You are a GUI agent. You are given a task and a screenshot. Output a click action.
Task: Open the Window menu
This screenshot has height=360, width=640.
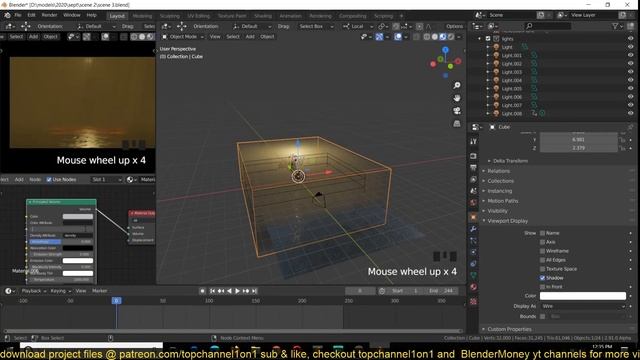(72, 15)
